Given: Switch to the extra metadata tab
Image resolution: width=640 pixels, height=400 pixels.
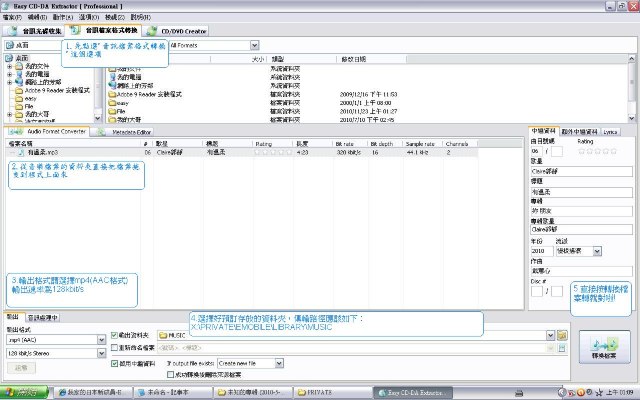Looking at the screenshot, I should click(x=579, y=132).
